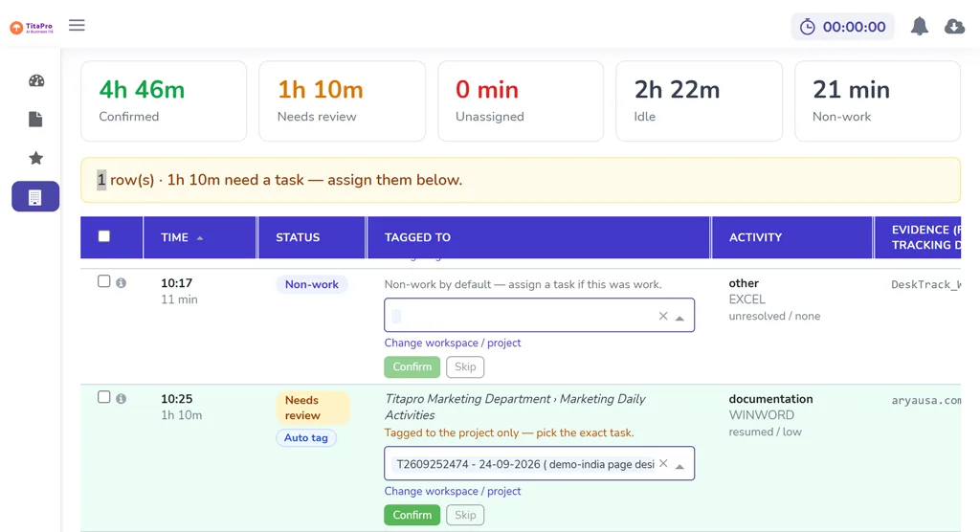Expand the empty task dropdown for 10:17

(680, 318)
